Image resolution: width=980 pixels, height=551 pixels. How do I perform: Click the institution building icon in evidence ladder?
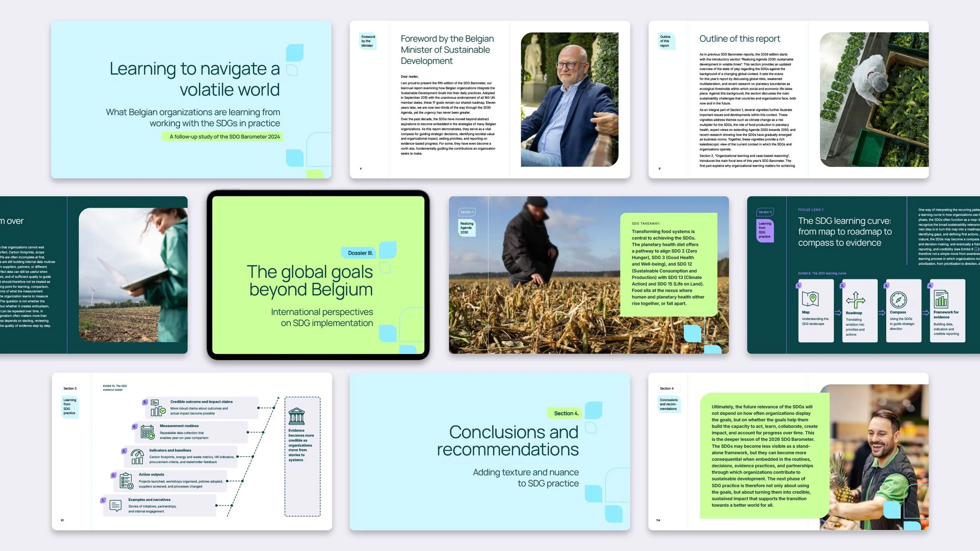(296, 416)
